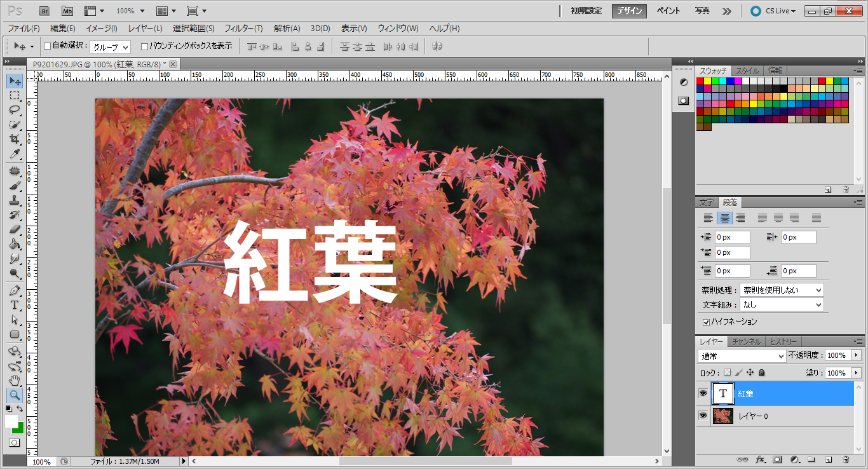Select the Hand tool

point(15,381)
